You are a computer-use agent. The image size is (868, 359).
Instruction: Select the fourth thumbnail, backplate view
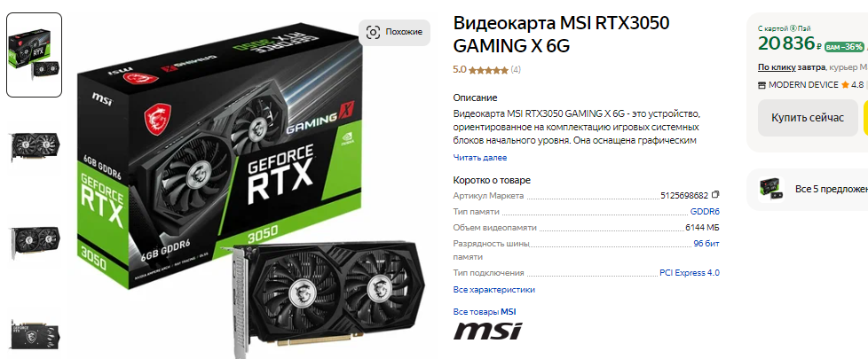(35, 333)
